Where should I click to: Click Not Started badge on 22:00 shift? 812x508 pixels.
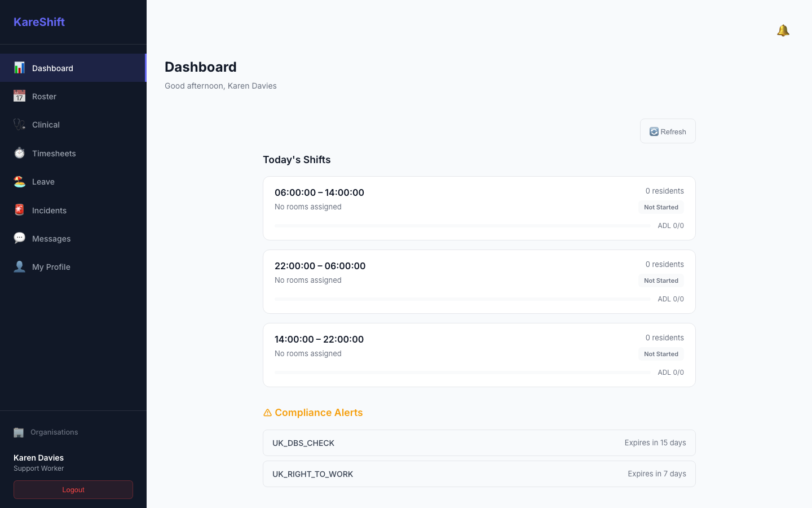click(x=661, y=281)
